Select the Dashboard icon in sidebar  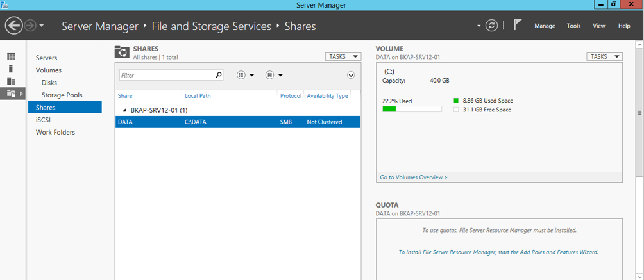tap(11, 56)
